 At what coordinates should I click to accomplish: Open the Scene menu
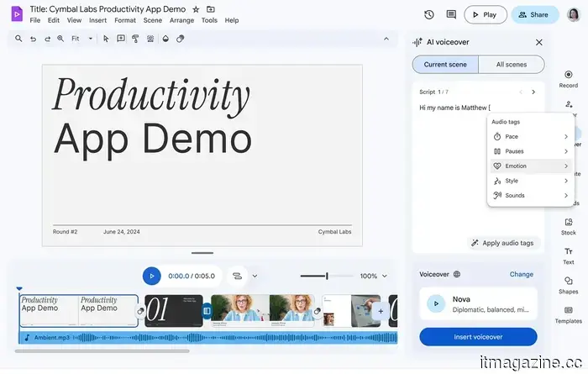pyautogui.click(x=153, y=20)
